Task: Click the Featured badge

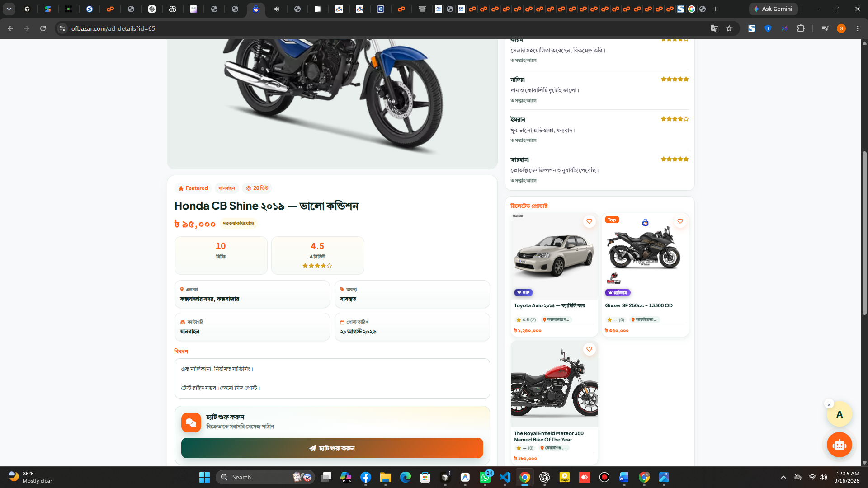Action: (x=193, y=188)
